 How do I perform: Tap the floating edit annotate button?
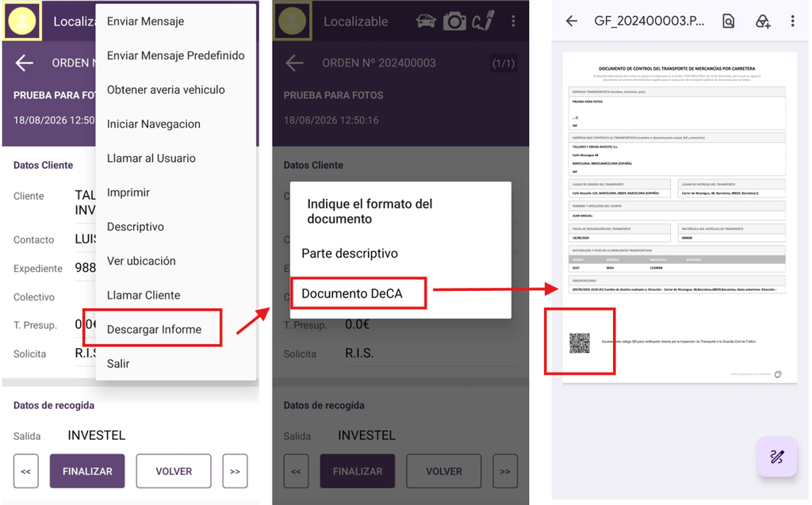click(777, 457)
